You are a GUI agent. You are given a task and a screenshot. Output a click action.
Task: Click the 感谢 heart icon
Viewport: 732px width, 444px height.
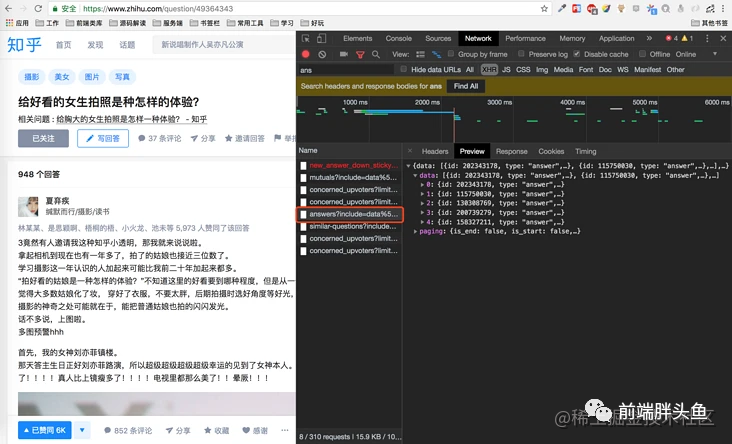coord(246,430)
